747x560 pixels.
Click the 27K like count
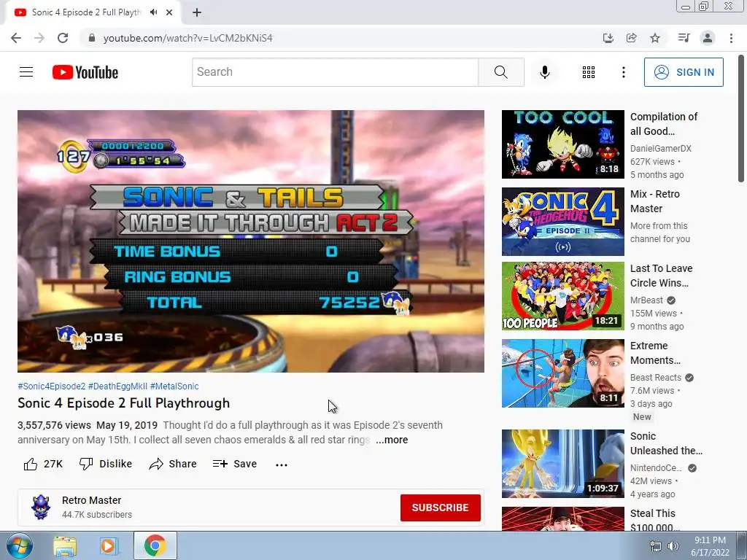[53, 464]
